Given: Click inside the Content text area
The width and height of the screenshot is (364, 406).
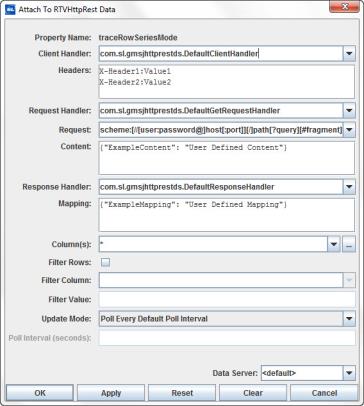Looking at the screenshot, I should pos(227,158).
